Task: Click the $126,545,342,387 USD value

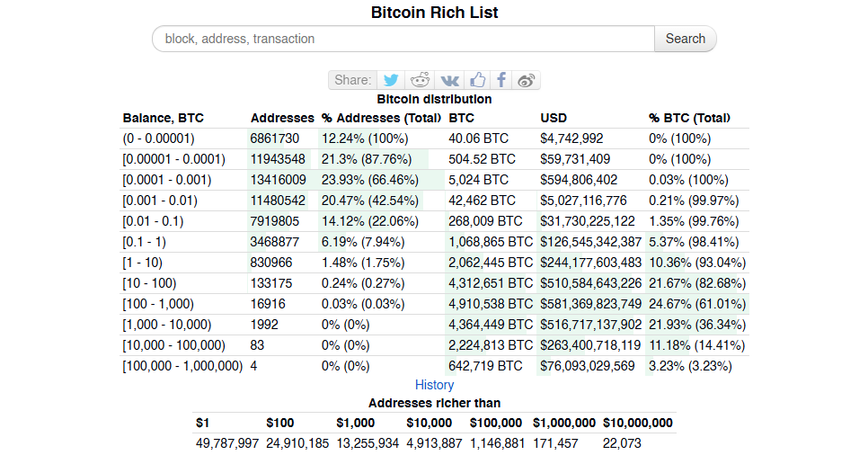Action: coord(590,242)
